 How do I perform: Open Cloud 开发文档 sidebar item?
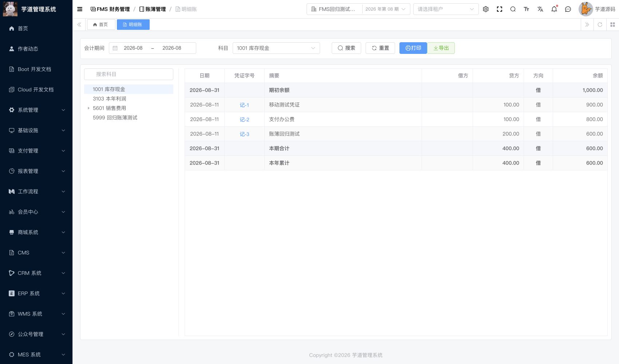point(36,90)
